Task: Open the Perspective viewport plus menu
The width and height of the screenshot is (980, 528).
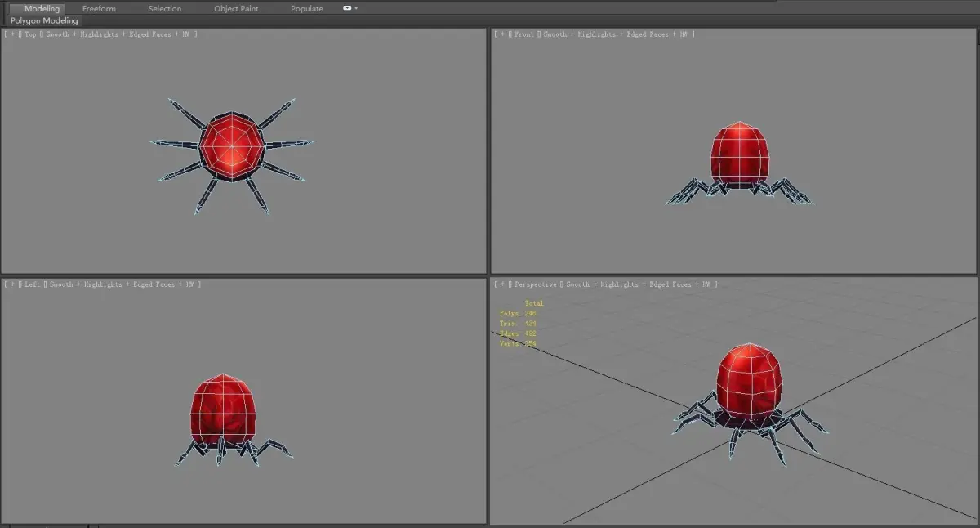Action: 501,284
